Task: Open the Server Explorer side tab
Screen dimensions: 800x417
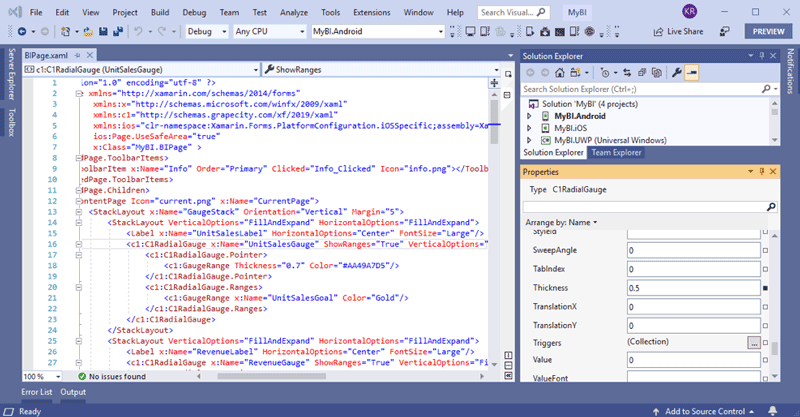Action: pos(12,74)
